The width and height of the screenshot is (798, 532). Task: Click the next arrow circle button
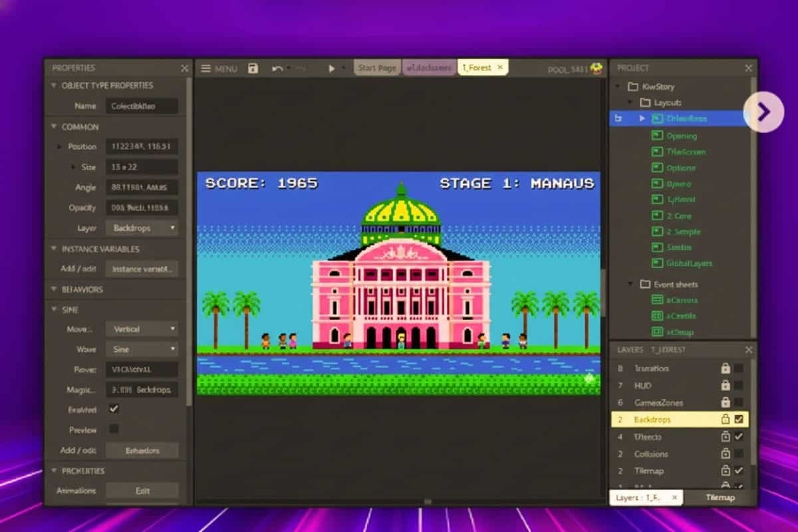tap(763, 112)
